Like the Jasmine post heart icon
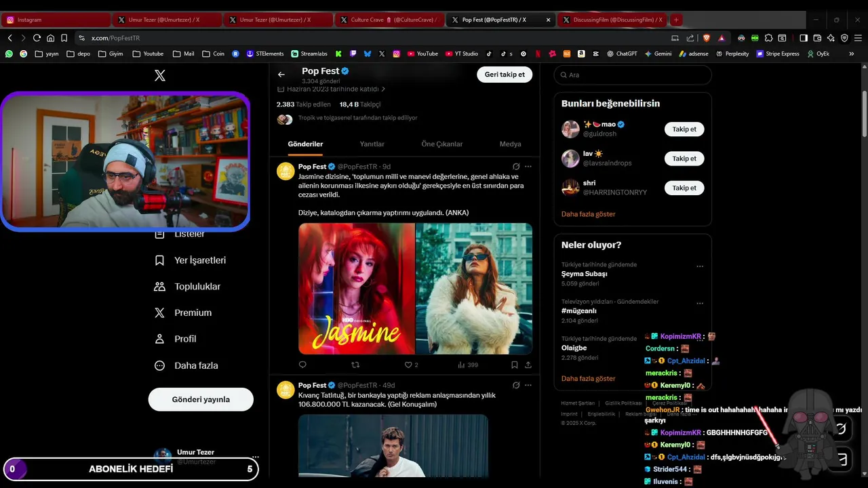Image resolution: width=868 pixels, height=488 pixels. [408, 365]
